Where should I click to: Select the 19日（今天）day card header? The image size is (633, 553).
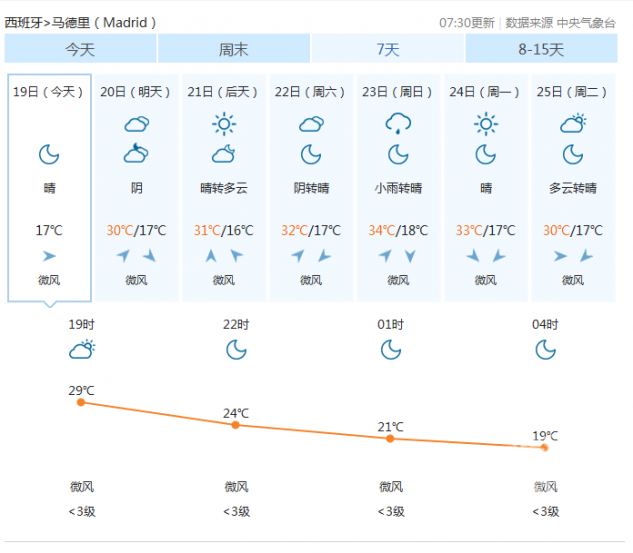[48, 92]
